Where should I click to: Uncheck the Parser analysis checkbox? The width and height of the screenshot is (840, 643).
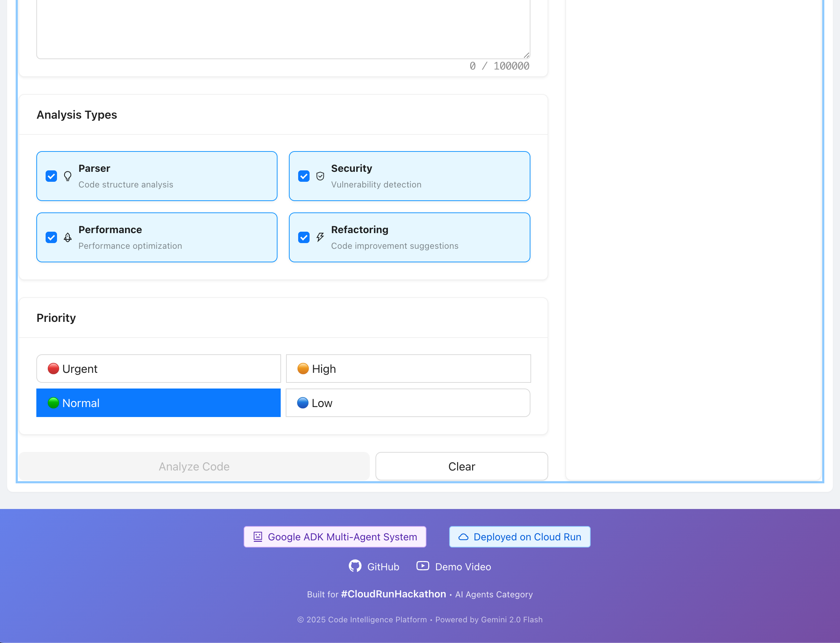[51, 176]
